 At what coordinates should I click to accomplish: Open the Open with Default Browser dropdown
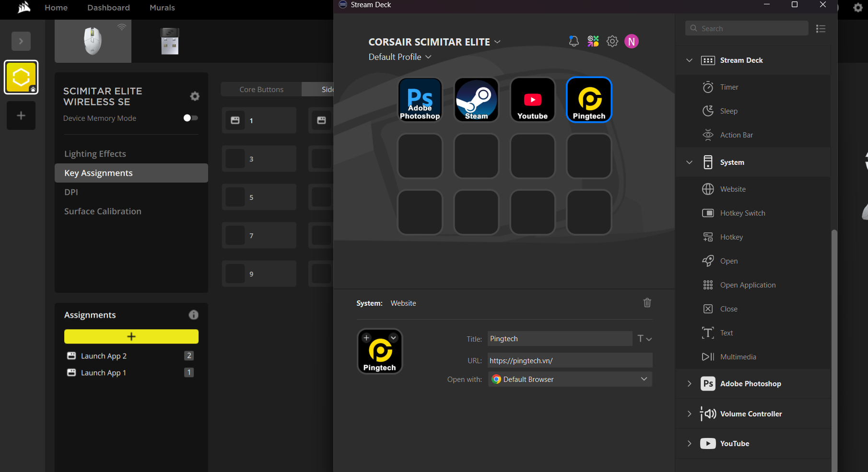point(570,379)
